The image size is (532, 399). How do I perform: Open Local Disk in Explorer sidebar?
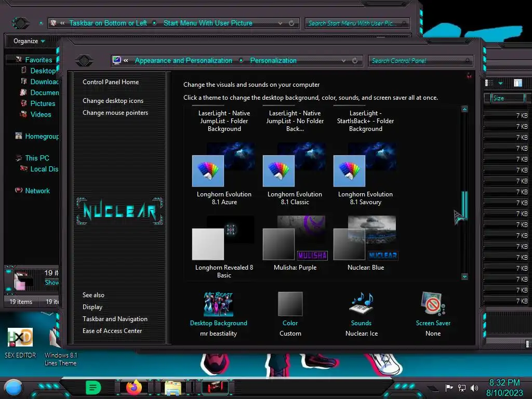coord(44,169)
